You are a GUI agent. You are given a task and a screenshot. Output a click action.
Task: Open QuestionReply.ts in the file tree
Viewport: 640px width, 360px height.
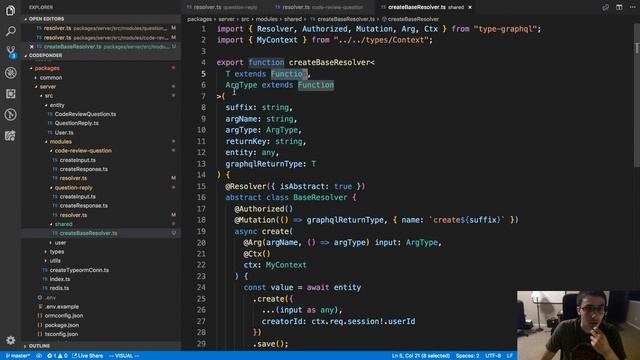click(x=76, y=123)
